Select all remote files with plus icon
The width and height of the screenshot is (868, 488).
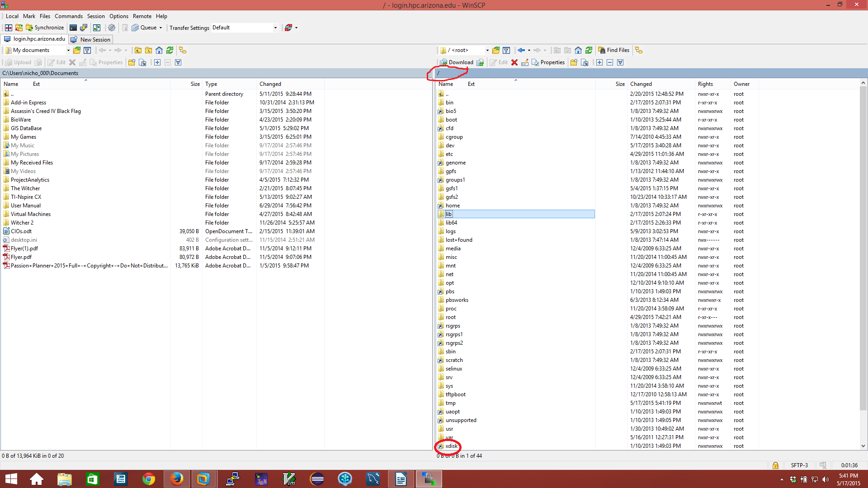pos(599,62)
